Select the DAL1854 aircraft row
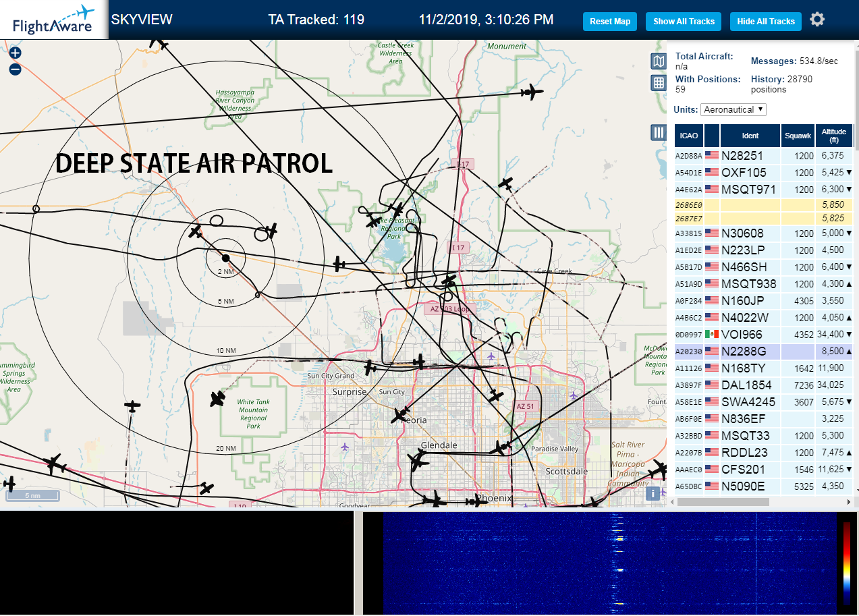This screenshot has width=859, height=616. [764, 385]
